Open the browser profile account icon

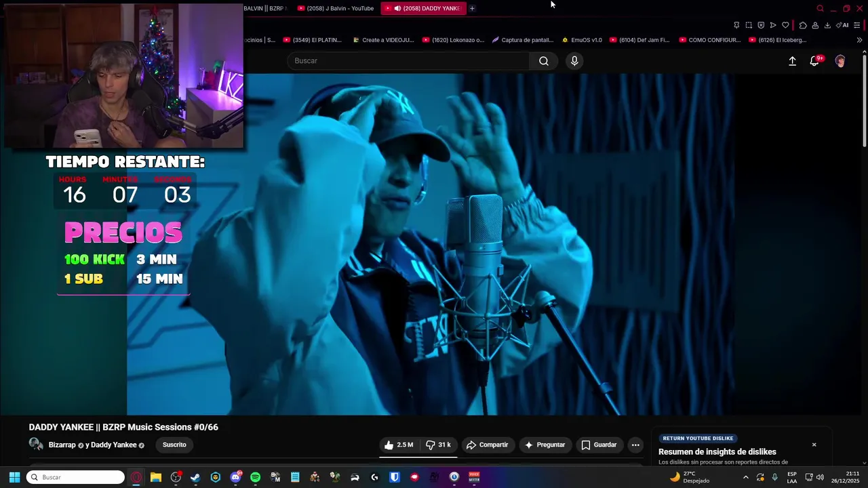click(815, 25)
